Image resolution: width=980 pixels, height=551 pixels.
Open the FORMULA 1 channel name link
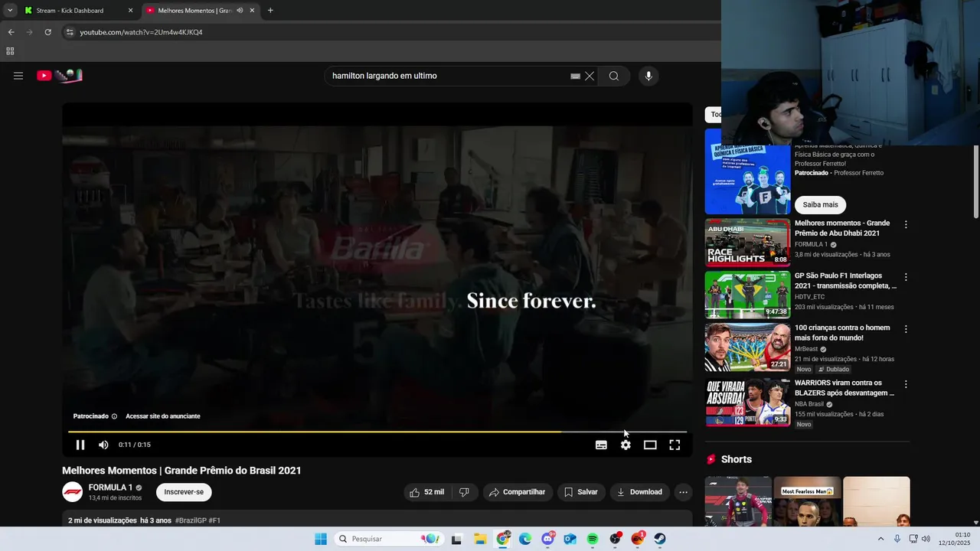pyautogui.click(x=110, y=487)
